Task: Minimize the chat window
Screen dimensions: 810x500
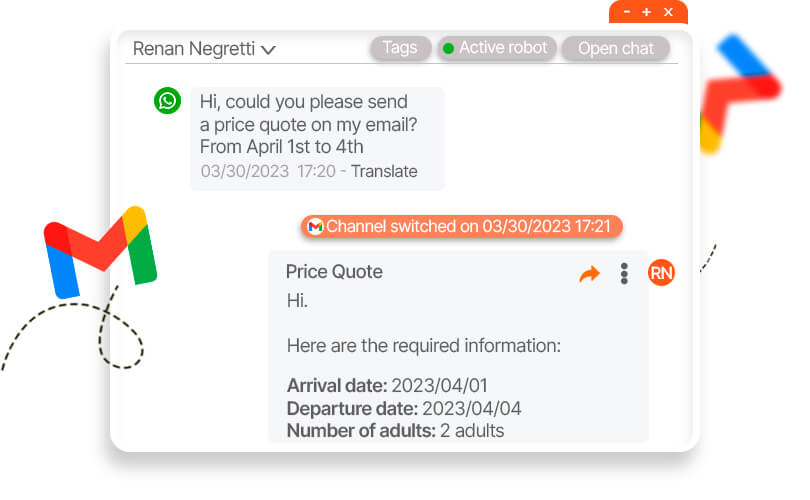Action: click(x=627, y=12)
